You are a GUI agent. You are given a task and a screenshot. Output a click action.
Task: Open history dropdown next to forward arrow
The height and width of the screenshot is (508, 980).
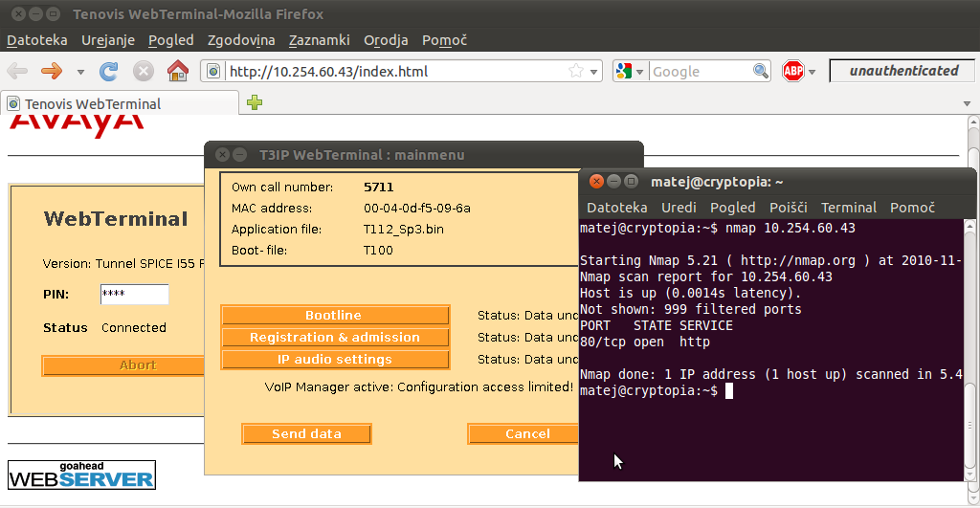tap(80, 72)
